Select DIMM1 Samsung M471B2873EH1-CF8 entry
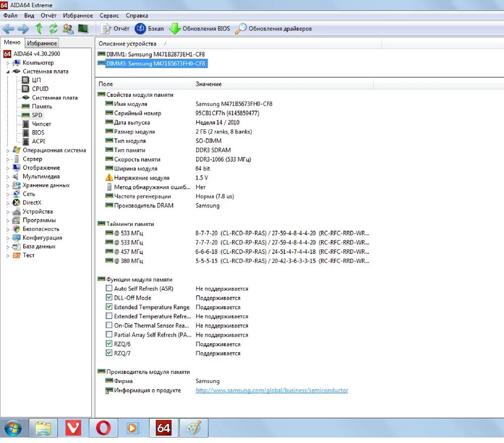Image resolution: width=504 pixels, height=443 pixels. pos(155,54)
